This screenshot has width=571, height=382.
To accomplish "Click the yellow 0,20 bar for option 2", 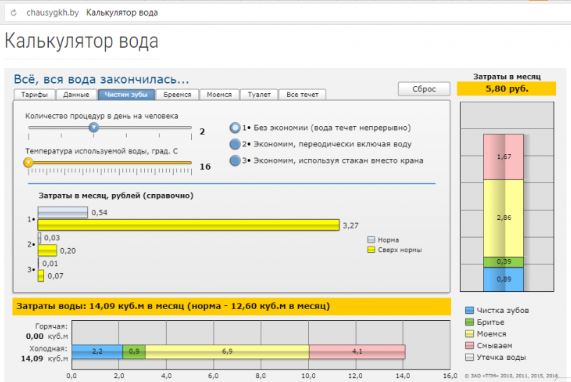I will pos(47,251).
